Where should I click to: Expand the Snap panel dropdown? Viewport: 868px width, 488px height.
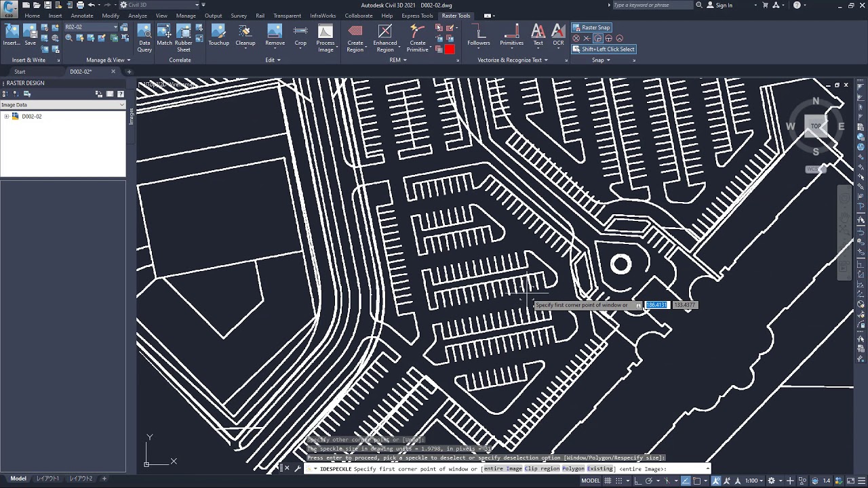[x=600, y=60]
